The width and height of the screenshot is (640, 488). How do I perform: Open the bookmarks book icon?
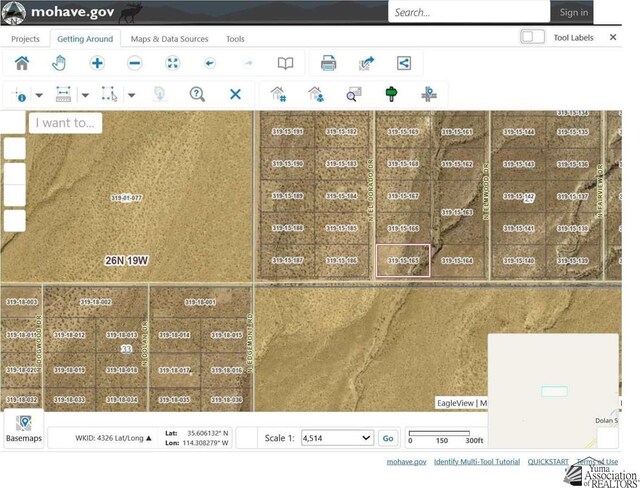(285, 63)
